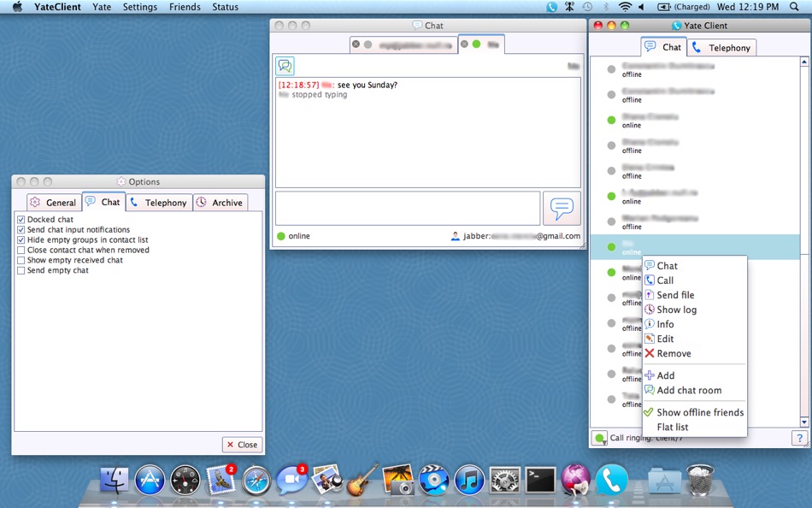Open Status menu in menu bar
This screenshot has width=812, height=508.
pyautogui.click(x=226, y=7)
